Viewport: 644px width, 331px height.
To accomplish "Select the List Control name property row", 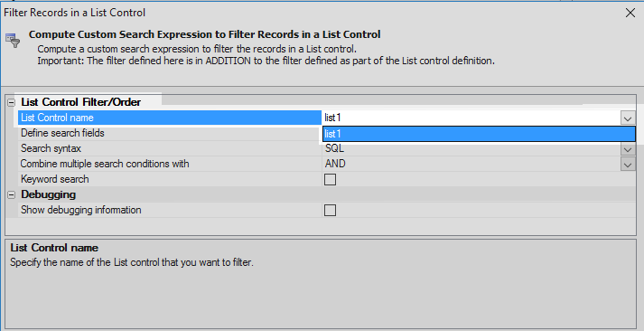I will [170, 118].
